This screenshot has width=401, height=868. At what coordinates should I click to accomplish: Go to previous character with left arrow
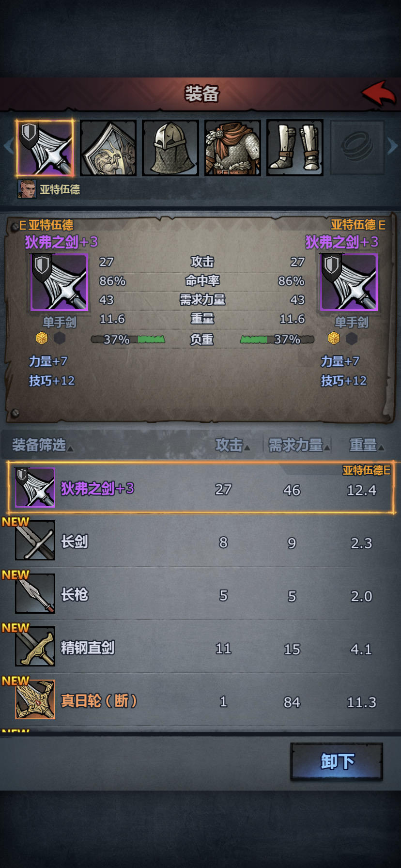(8, 146)
